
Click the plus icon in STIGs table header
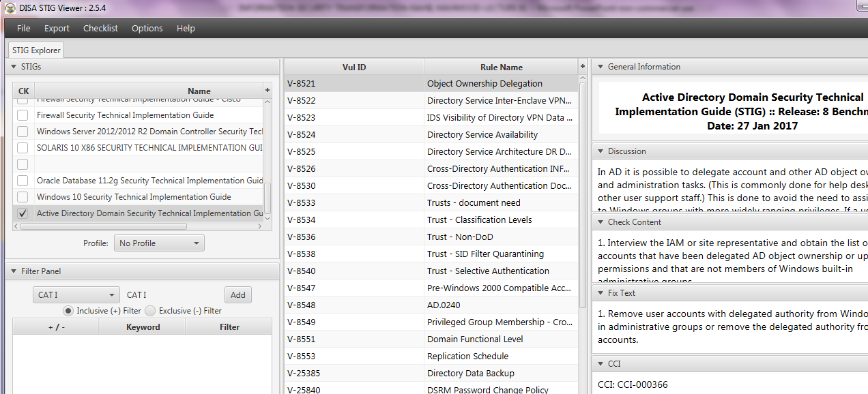point(267,91)
